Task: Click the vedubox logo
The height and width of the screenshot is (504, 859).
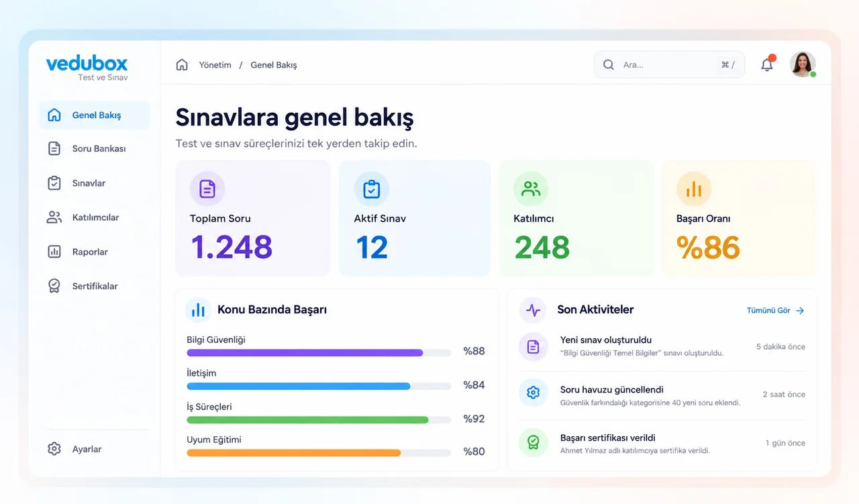Action: (87, 64)
